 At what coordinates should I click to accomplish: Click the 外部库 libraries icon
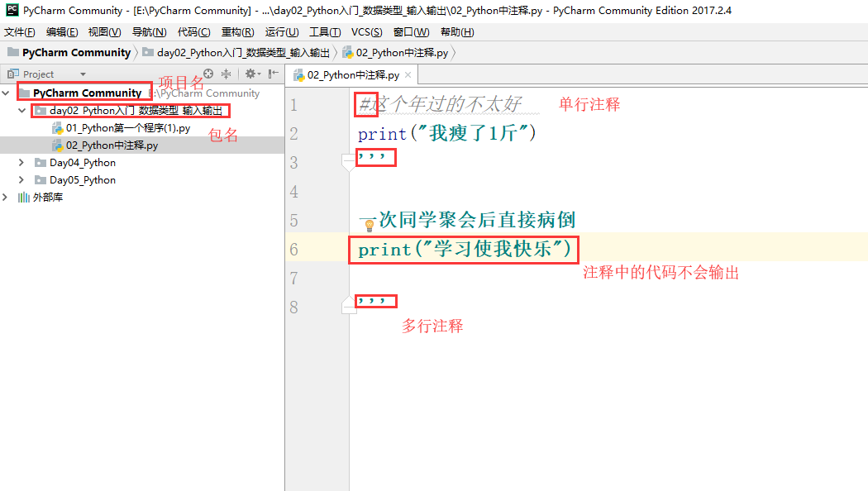24,198
